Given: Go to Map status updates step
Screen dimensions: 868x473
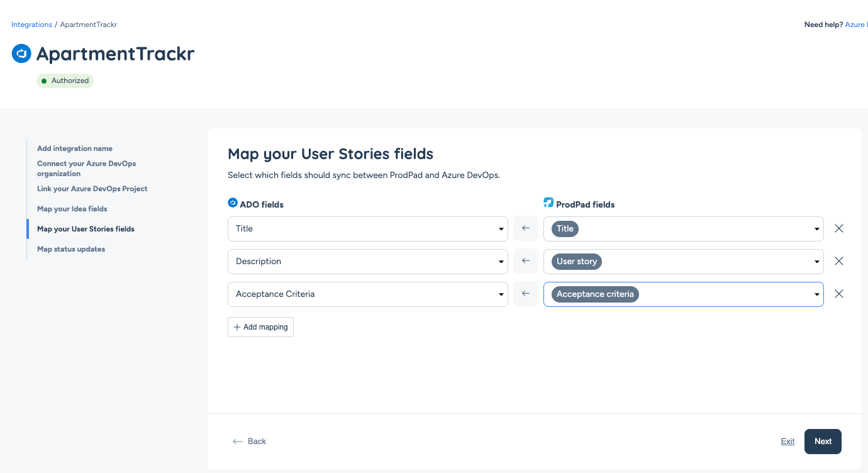Looking at the screenshot, I should click(71, 249).
